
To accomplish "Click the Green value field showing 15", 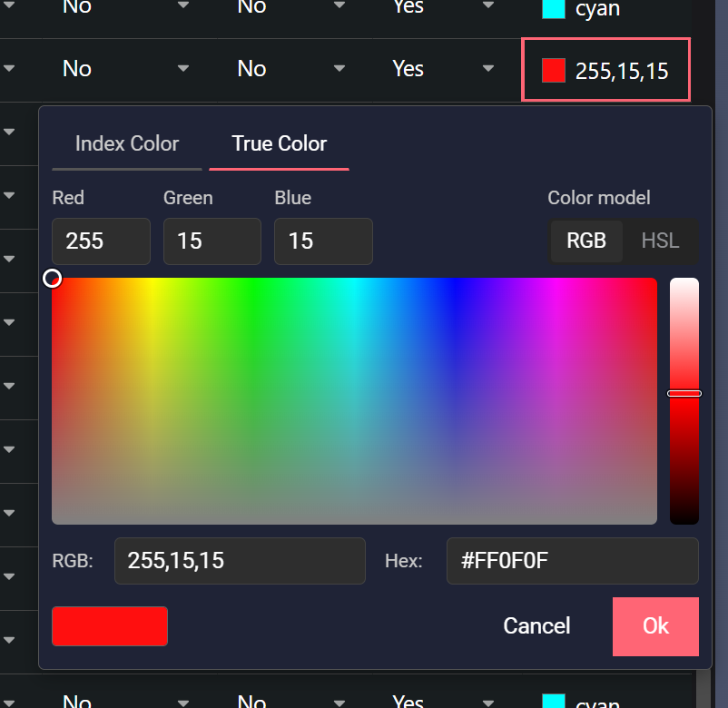I will [x=212, y=241].
